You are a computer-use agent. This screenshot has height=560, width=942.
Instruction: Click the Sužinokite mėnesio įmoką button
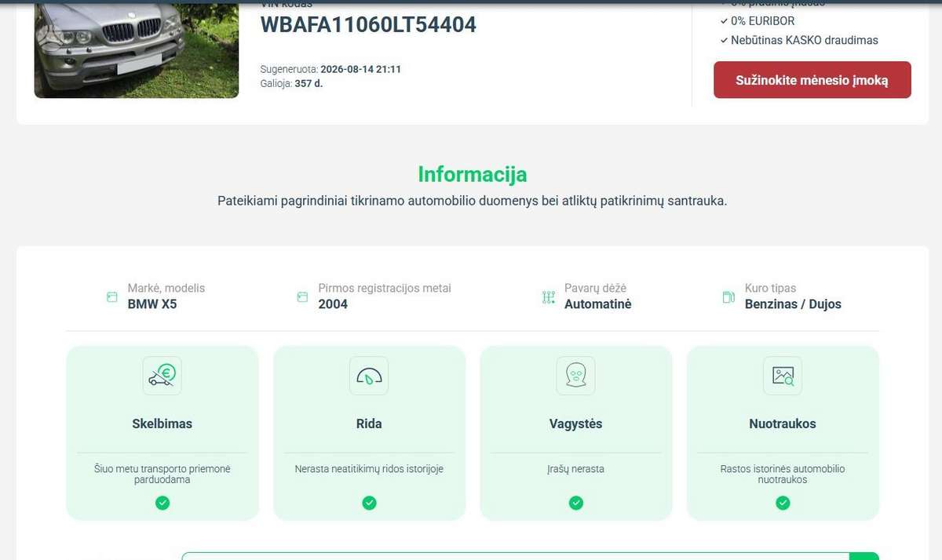(x=812, y=80)
